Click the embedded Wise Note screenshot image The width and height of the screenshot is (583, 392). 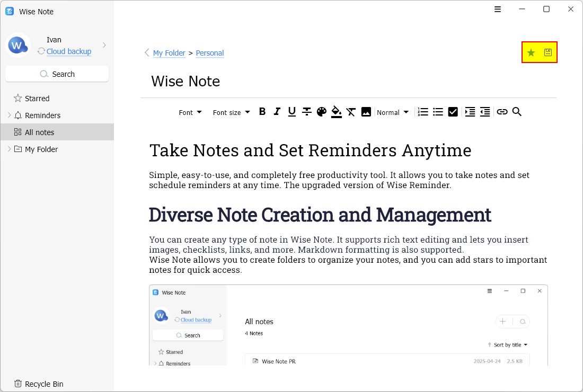(348, 325)
